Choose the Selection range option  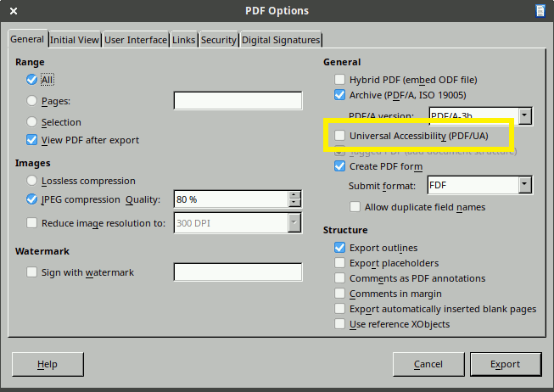click(x=31, y=122)
